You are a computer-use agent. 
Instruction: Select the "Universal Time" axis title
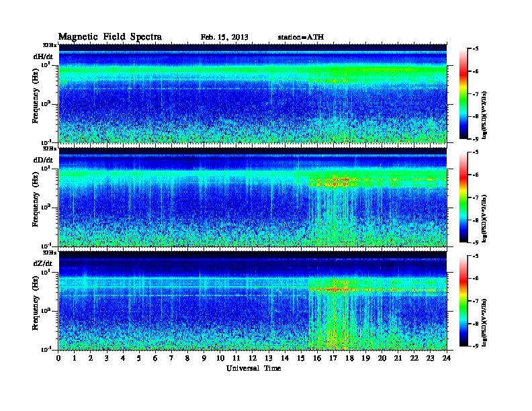(253, 368)
